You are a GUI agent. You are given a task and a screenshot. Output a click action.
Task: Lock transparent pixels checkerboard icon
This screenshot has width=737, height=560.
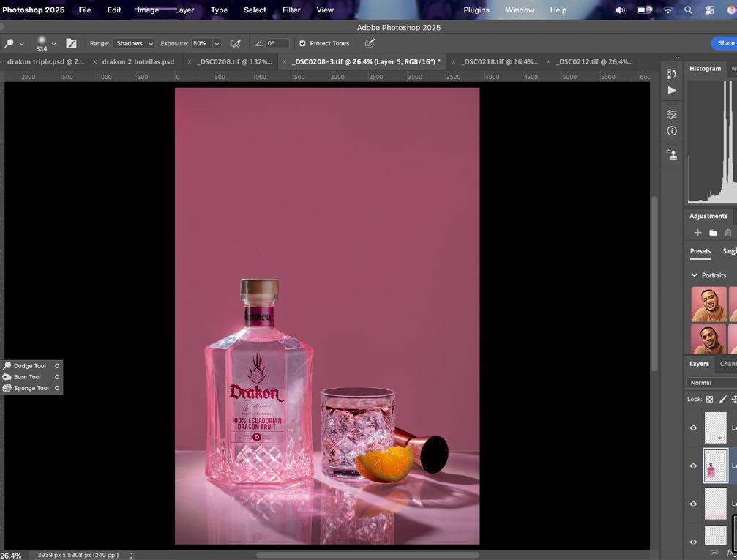tap(710, 399)
